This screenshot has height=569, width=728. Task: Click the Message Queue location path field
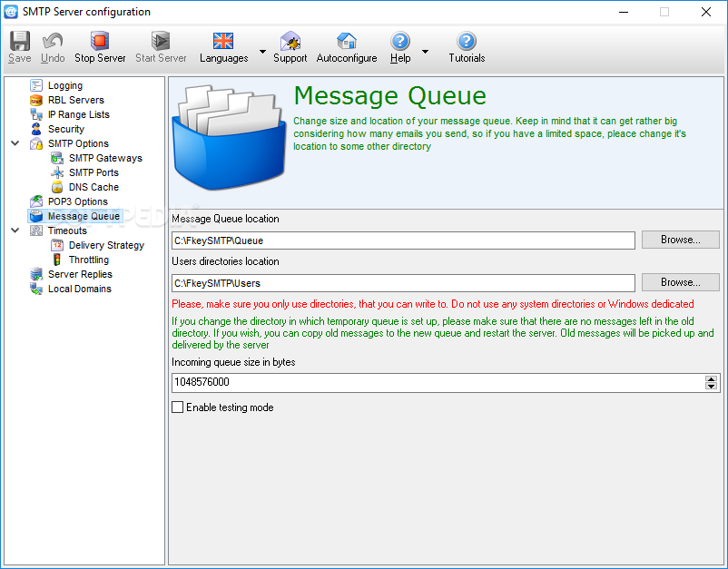[x=403, y=240]
